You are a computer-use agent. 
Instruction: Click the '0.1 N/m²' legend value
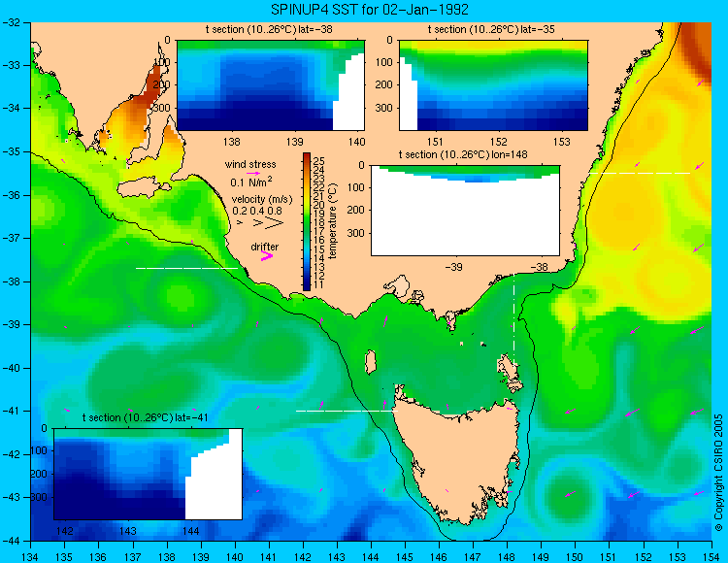(x=251, y=182)
